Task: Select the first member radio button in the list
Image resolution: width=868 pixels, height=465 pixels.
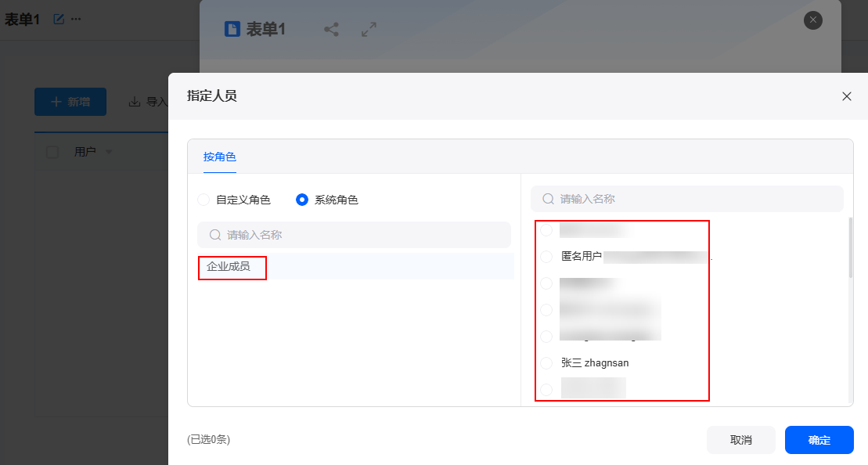Action: point(546,230)
